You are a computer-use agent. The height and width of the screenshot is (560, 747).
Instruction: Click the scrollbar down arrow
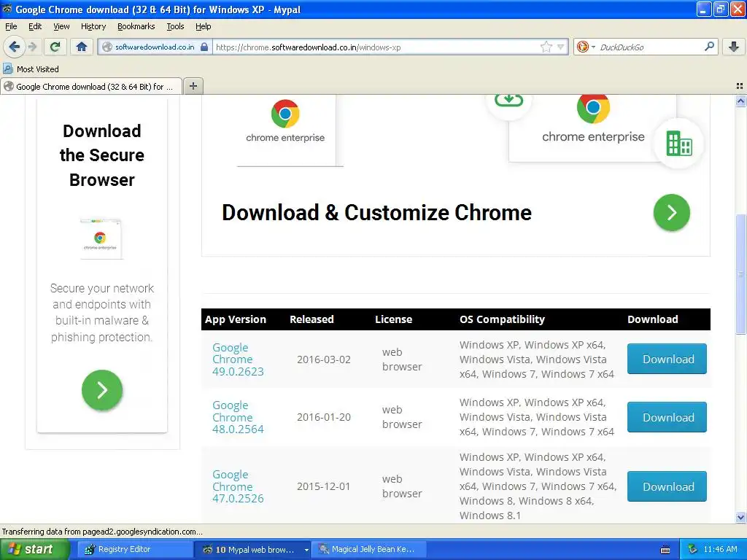[x=740, y=517]
